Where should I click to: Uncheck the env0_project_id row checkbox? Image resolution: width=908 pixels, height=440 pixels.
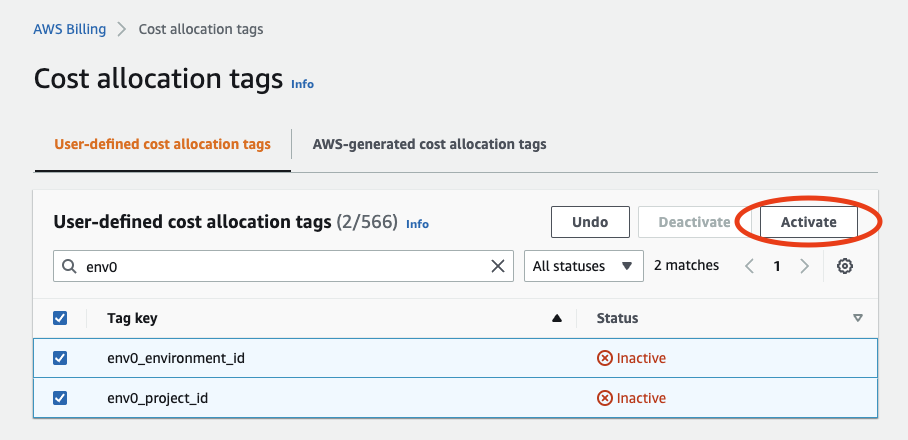(60, 398)
